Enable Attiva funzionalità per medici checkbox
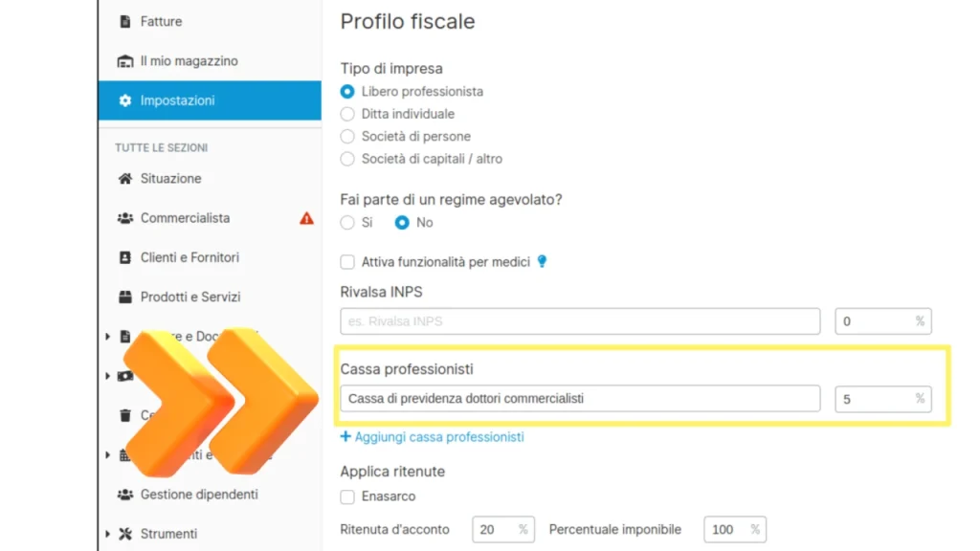The width and height of the screenshot is (980, 551). 346,262
